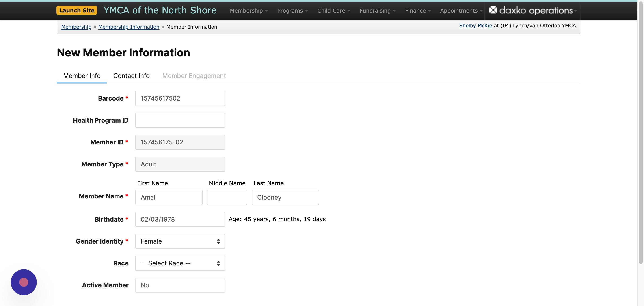Click the Membership breadcrumb link
This screenshot has height=306, width=644.
click(x=76, y=27)
